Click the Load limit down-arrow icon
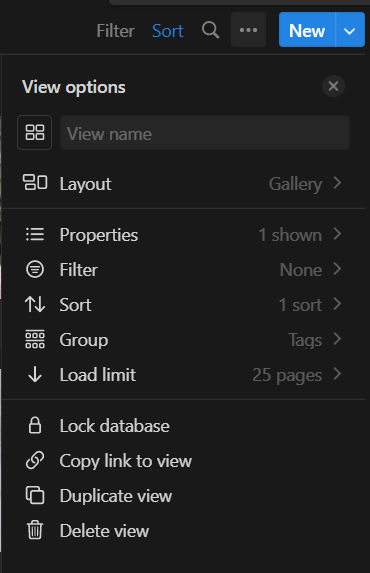This screenshot has width=370, height=573. (x=35, y=375)
